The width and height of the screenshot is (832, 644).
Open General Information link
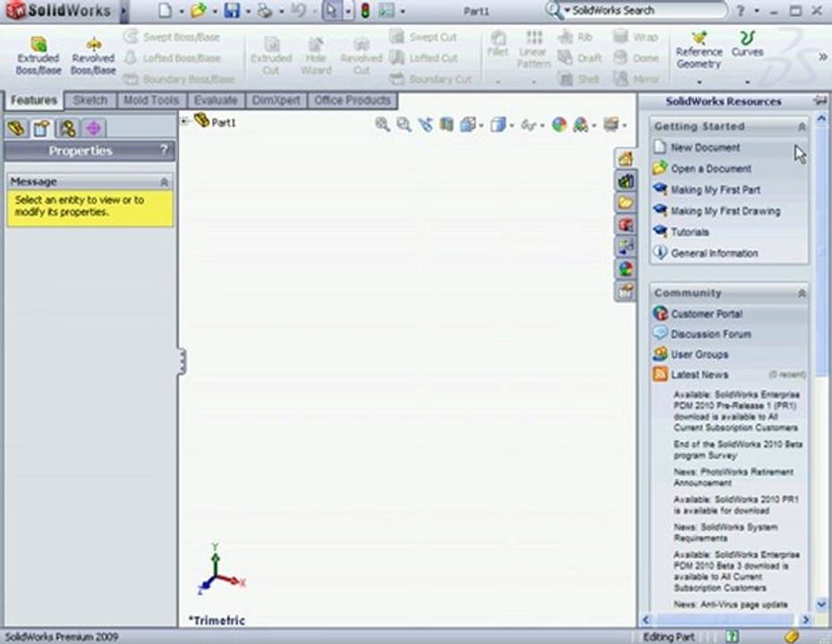(x=714, y=253)
